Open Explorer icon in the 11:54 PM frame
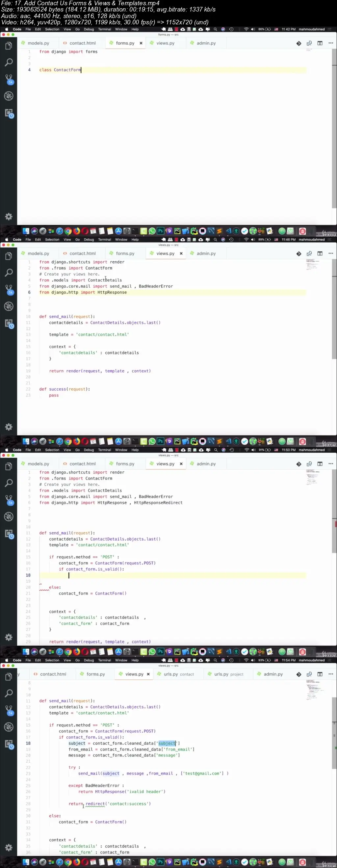The image size is (337, 868). (9, 677)
